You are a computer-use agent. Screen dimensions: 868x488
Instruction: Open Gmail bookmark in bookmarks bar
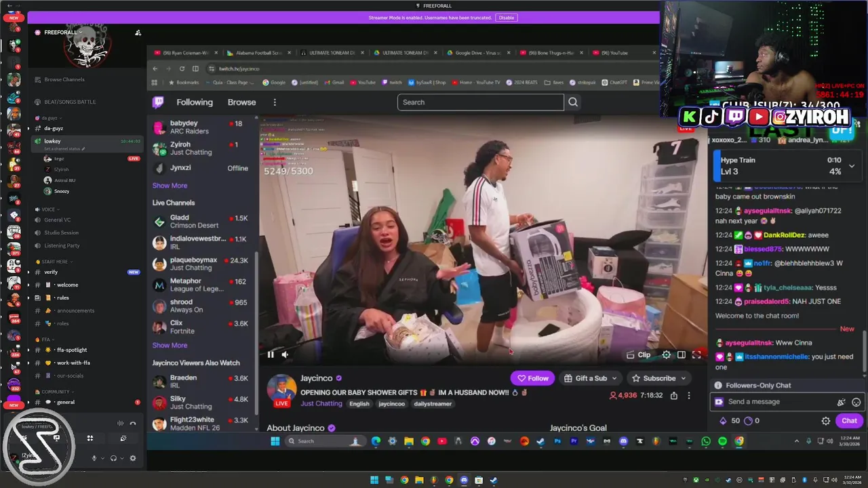coord(334,83)
